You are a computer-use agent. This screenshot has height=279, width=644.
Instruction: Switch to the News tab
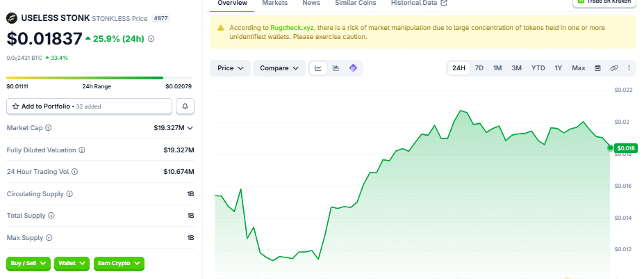coord(311,3)
